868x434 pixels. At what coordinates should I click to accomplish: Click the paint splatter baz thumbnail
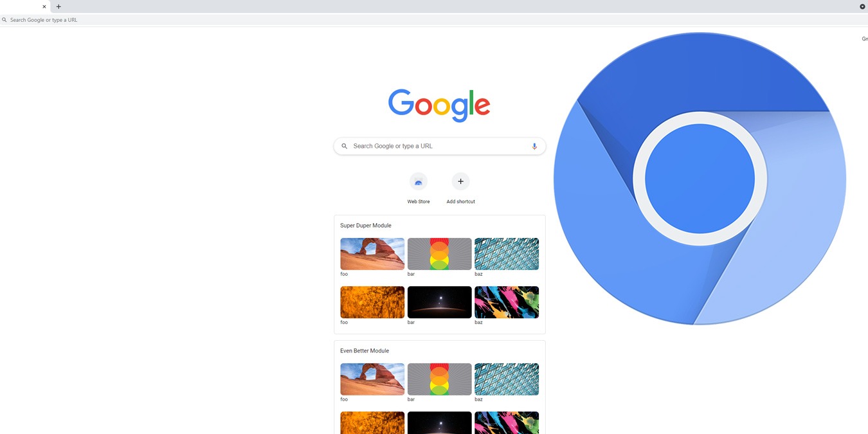tap(507, 302)
